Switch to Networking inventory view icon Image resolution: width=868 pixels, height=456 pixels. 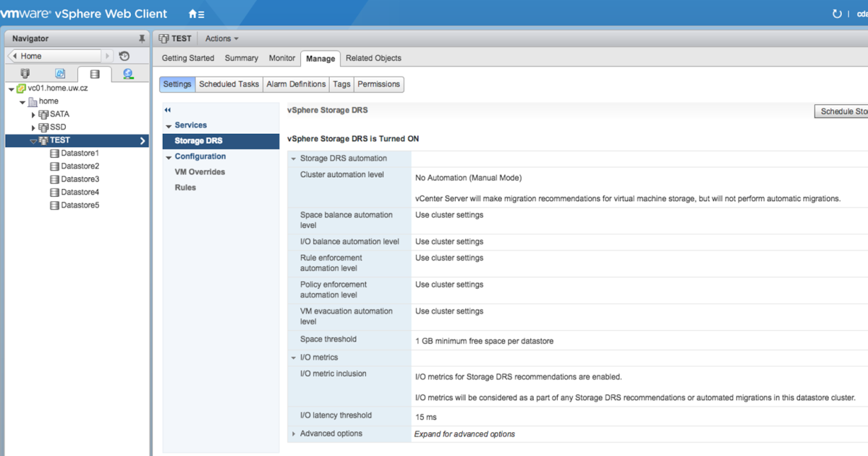(x=128, y=74)
